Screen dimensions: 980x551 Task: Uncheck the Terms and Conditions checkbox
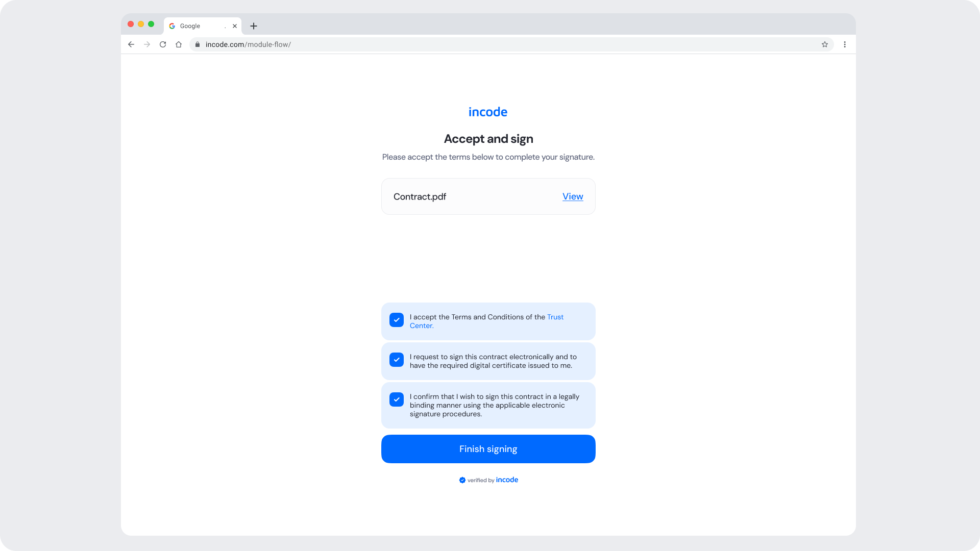pyautogui.click(x=397, y=320)
